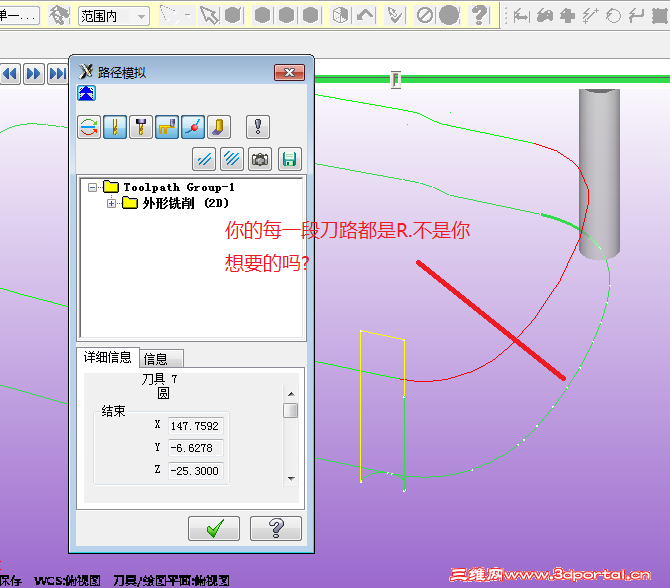Select Toolpath Group-1 in the tree
The width and height of the screenshot is (670, 588).
tap(179, 187)
